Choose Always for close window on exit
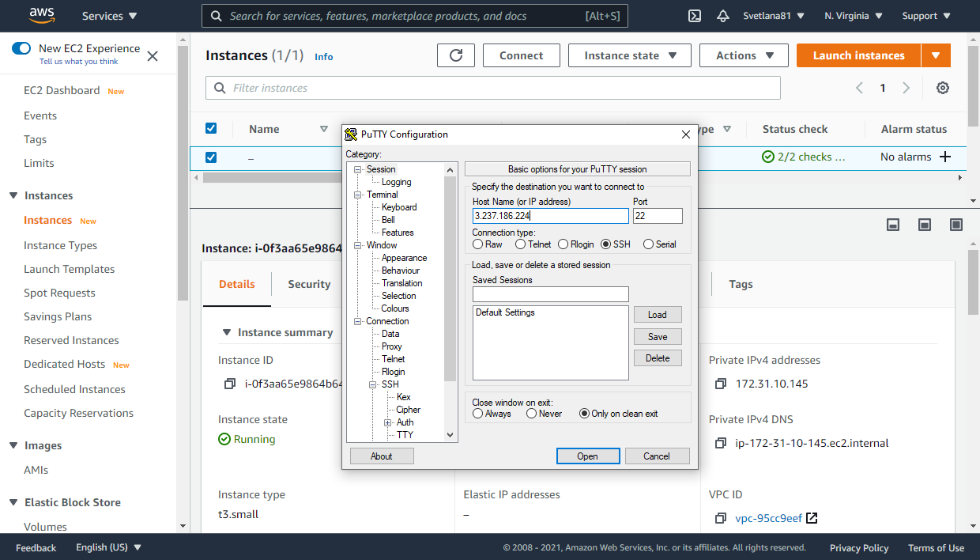Viewport: 980px width, 560px height. click(478, 414)
